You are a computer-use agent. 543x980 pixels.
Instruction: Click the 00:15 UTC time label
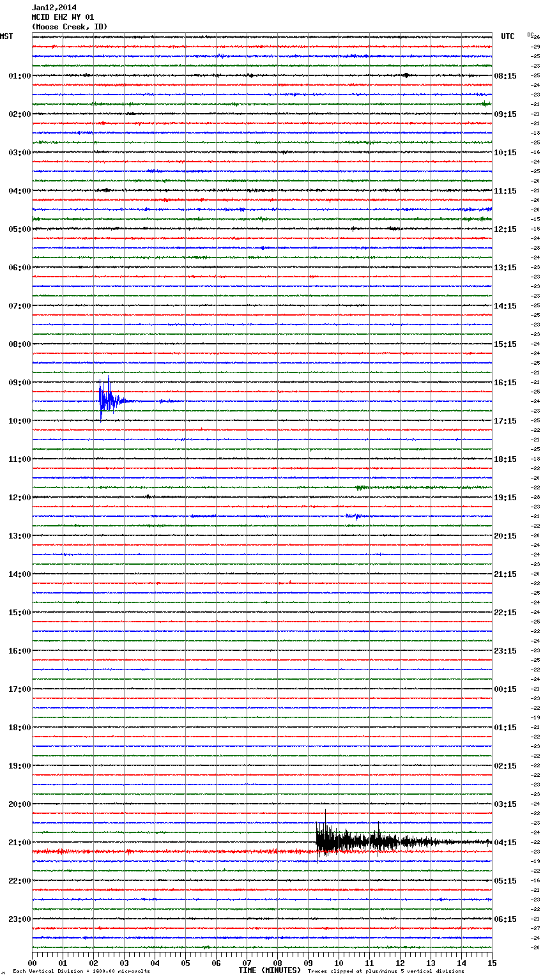[505, 689]
